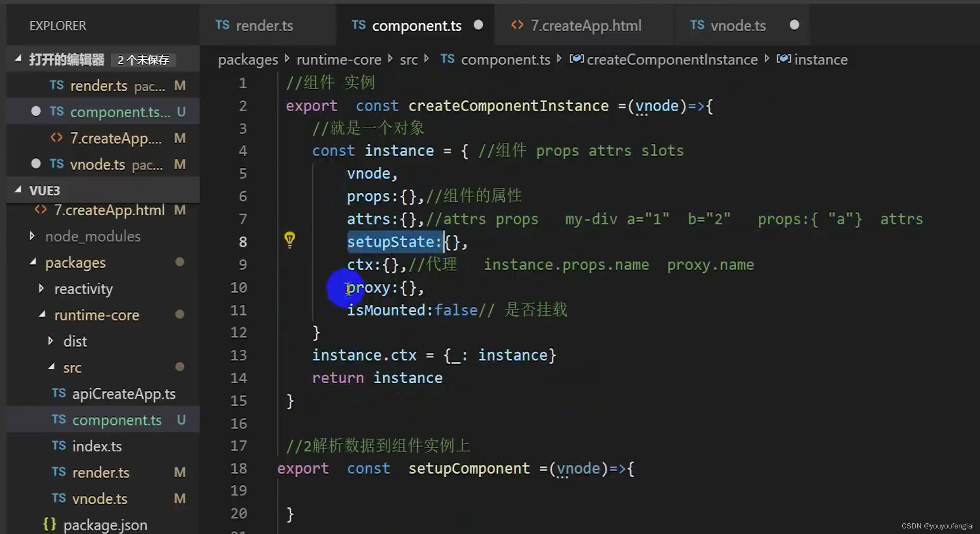Click the breadcrumb symbol icon before createComponentInstance

point(576,59)
